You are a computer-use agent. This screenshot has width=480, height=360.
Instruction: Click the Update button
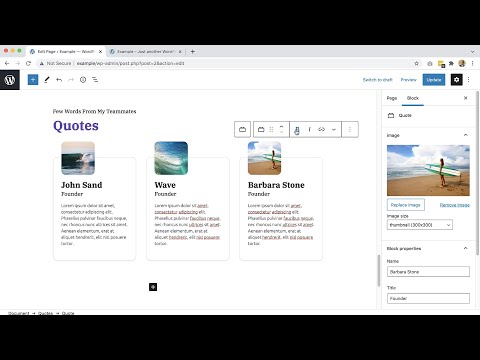[434, 80]
